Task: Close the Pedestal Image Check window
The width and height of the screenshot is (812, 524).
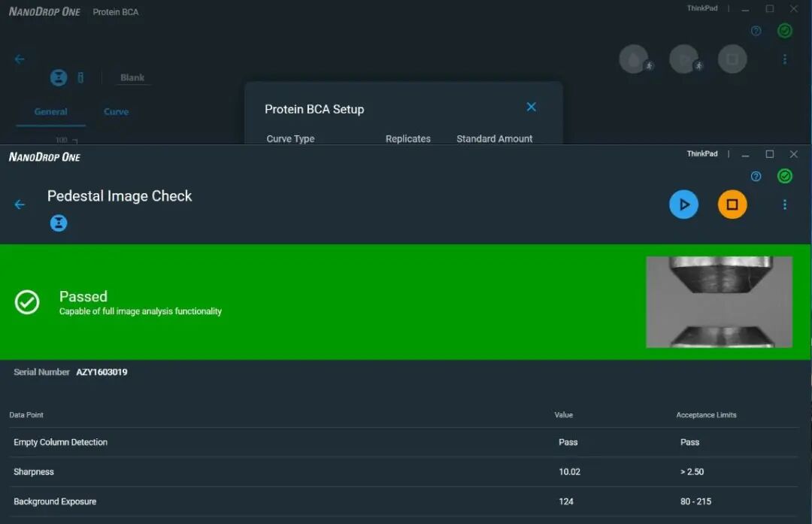Action: 793,154
